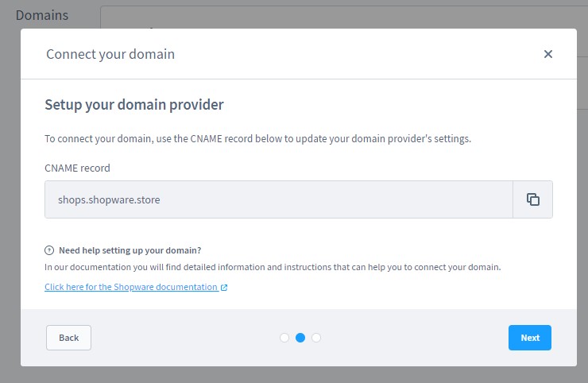Copy the CNAME record to clipboard
The width and height of the screenshot is (588, 383).
[533, 199]
